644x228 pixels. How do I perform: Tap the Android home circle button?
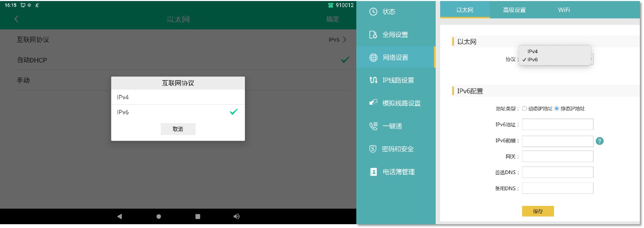159,217
